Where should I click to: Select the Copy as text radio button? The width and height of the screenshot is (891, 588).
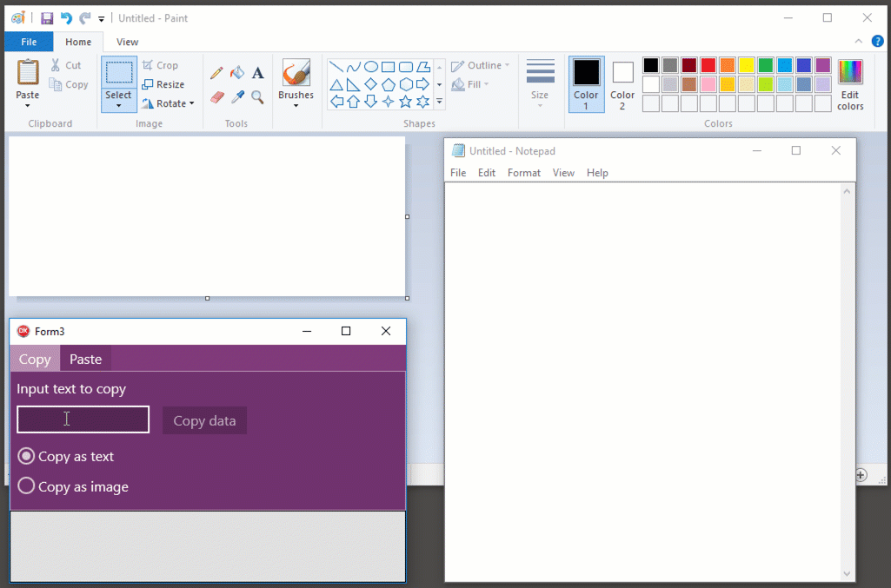point(26,456)
